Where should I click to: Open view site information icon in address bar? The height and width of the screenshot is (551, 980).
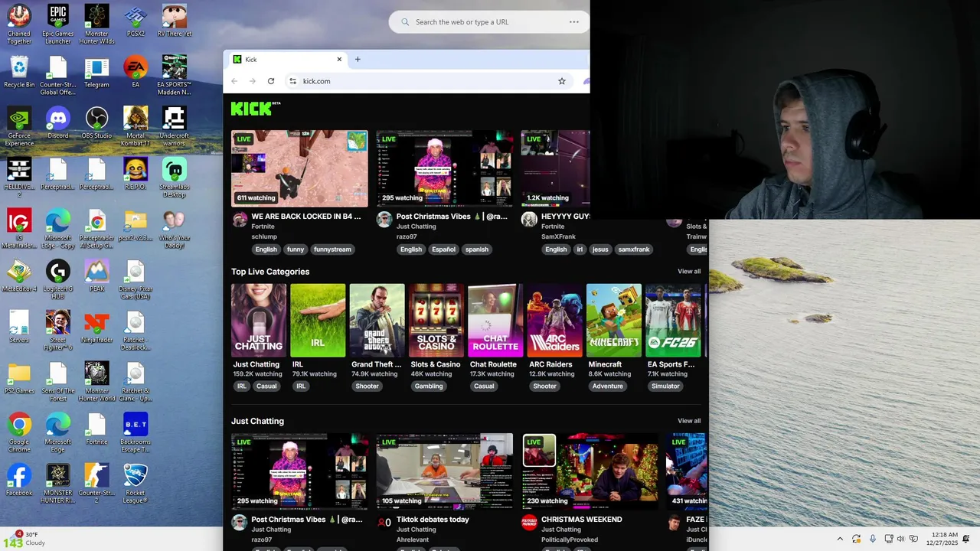tap(292, 81)
